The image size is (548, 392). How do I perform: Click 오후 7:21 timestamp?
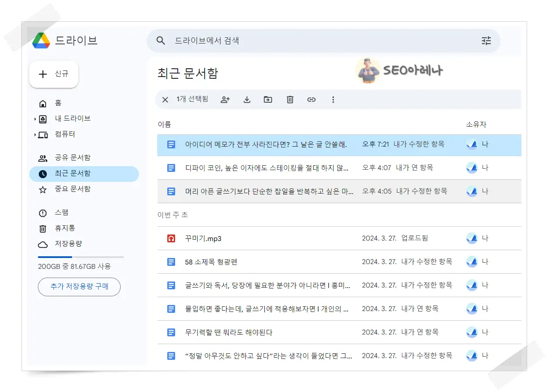point(375,144)
